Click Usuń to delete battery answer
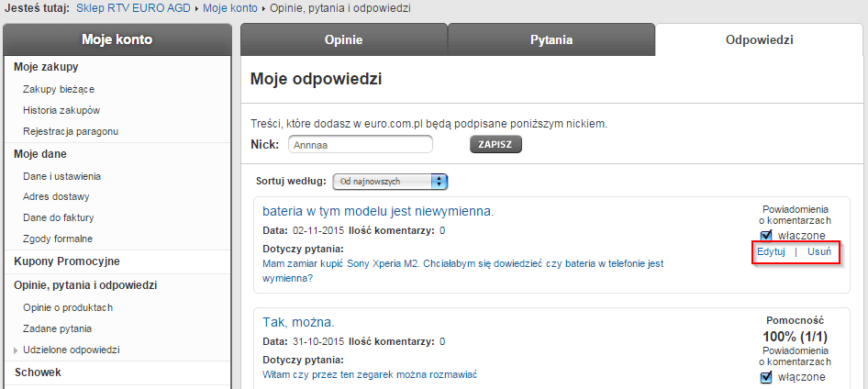Viewport: 868px width, 389px height. (x=819, y=251)
